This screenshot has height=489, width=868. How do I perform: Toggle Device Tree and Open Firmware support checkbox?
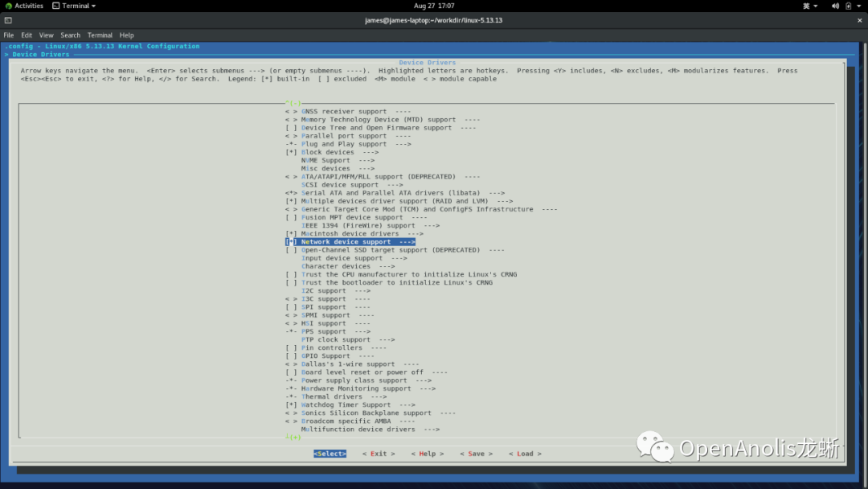click(x=291, y=128)
